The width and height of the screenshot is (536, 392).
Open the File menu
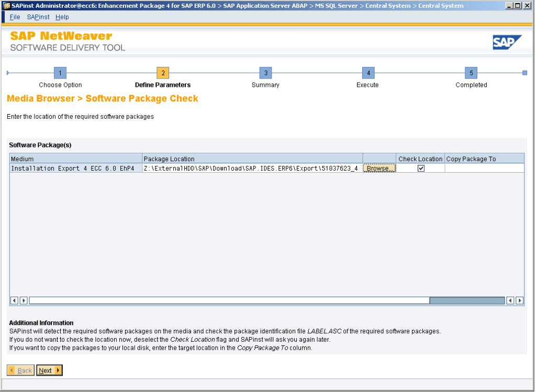(15, 17)
